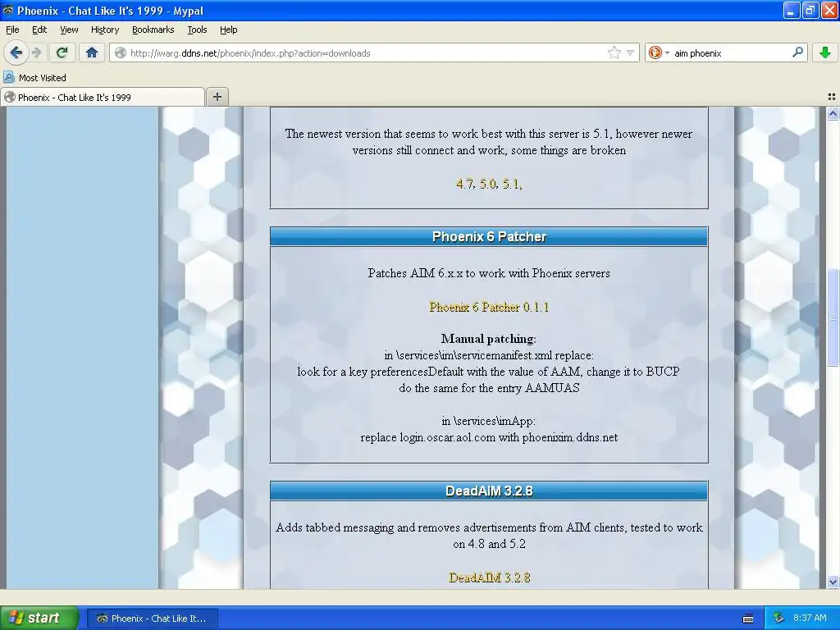
Task: Click the 8:37 AM system clock
Action: tap(810, 618)
